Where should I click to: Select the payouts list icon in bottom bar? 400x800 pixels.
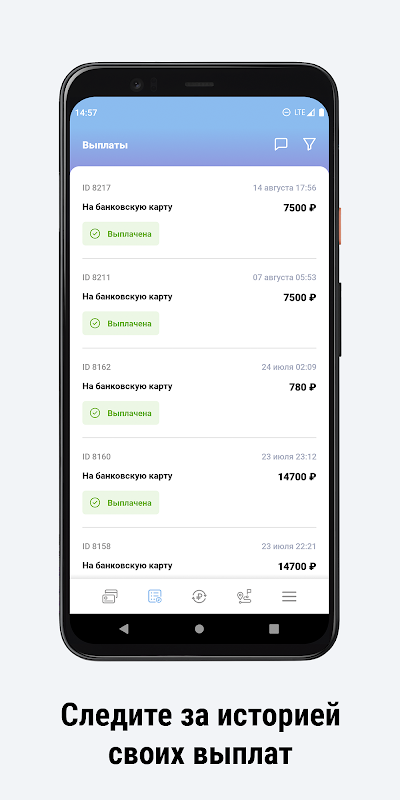coord(155,596)
